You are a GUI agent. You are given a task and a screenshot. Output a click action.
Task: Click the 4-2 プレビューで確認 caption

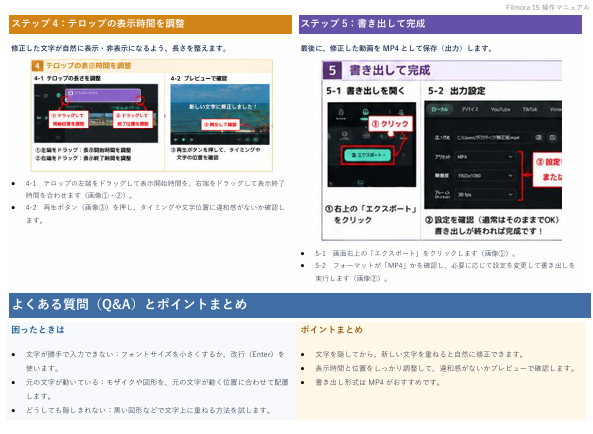(199, 78)
